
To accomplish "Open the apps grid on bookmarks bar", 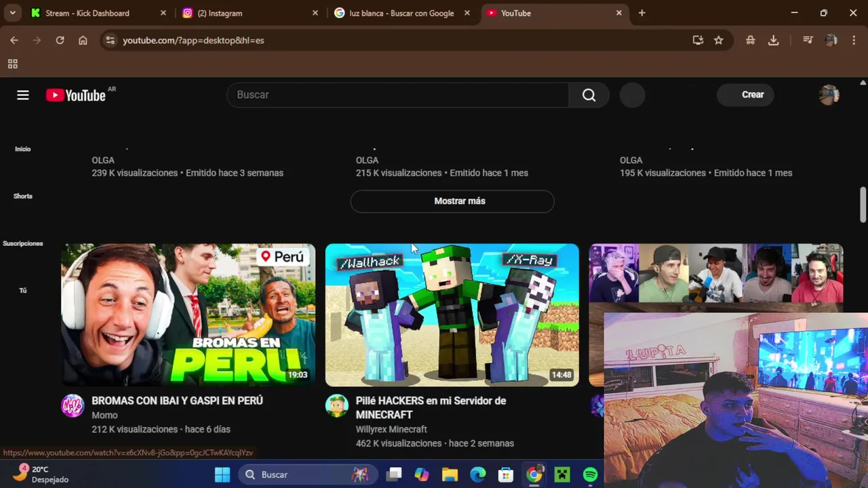I will [12, 64].
